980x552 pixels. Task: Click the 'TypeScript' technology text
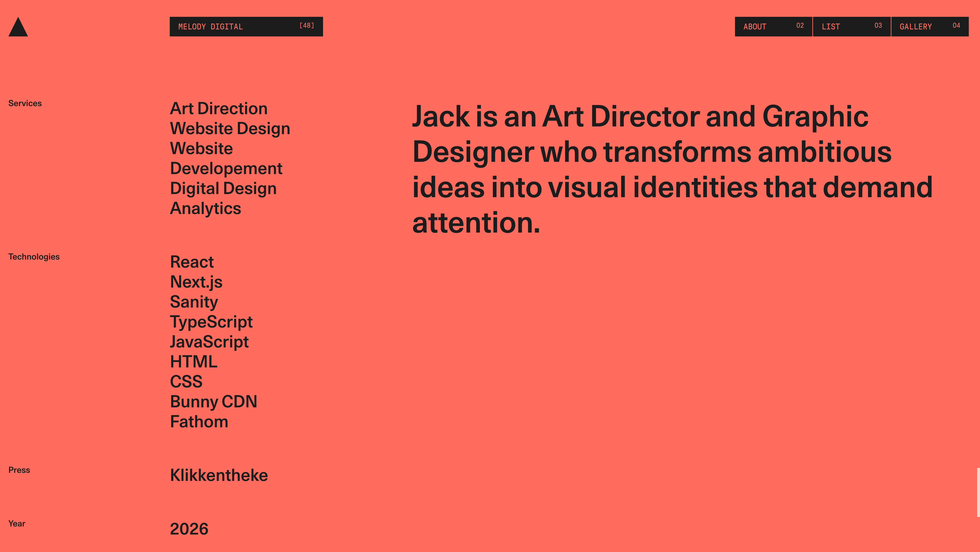pyautogui.click(x=211, y=322)
